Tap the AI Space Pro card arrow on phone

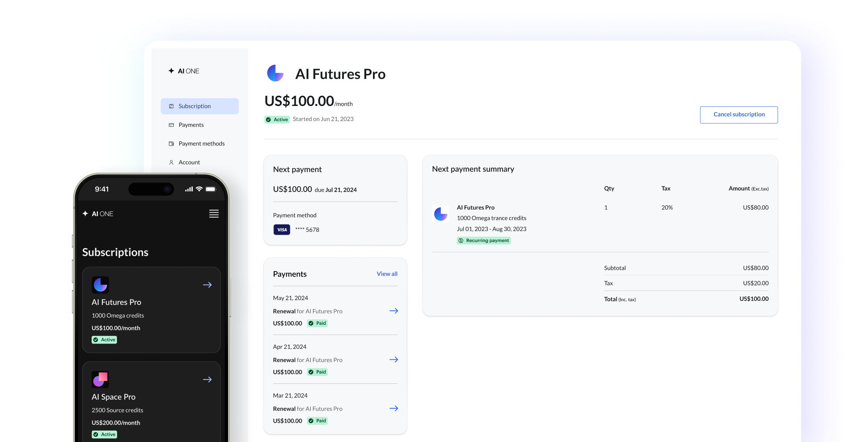coord(208,379)
